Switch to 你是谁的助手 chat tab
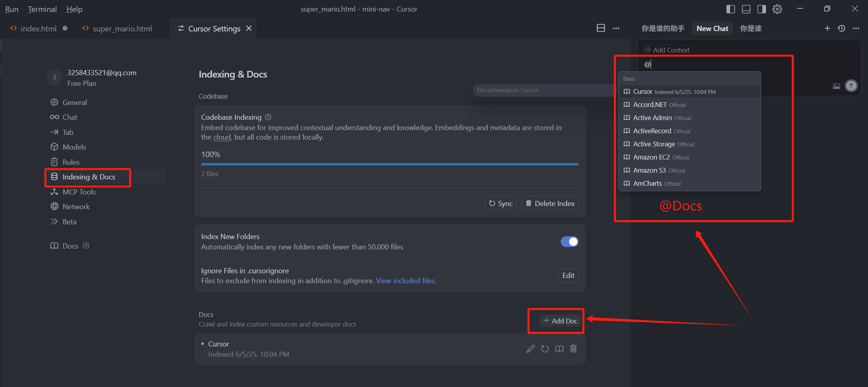 663,28
